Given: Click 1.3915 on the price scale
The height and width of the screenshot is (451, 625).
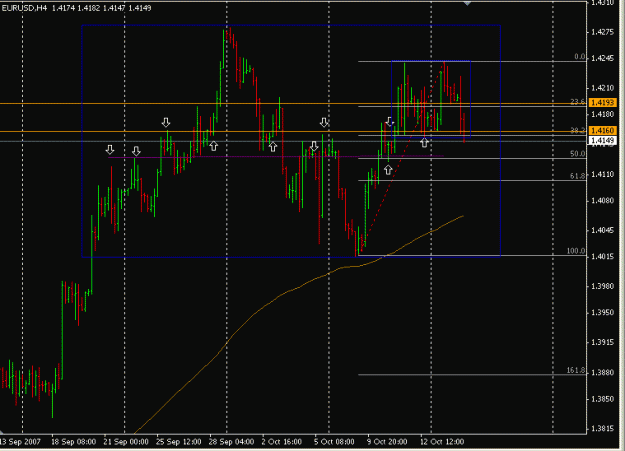Looking at the screenshot, I should (602, 342).
